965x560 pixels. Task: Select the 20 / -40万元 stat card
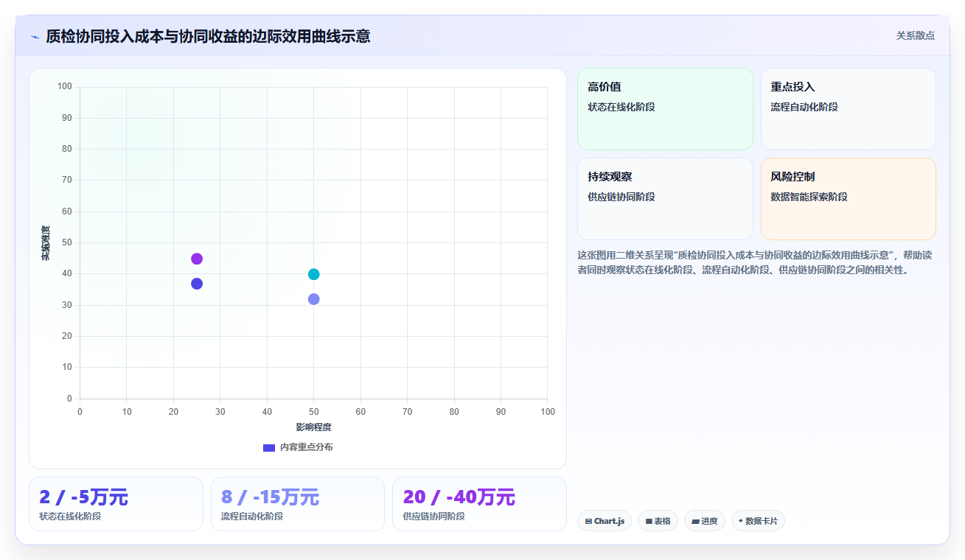point(479,504)
